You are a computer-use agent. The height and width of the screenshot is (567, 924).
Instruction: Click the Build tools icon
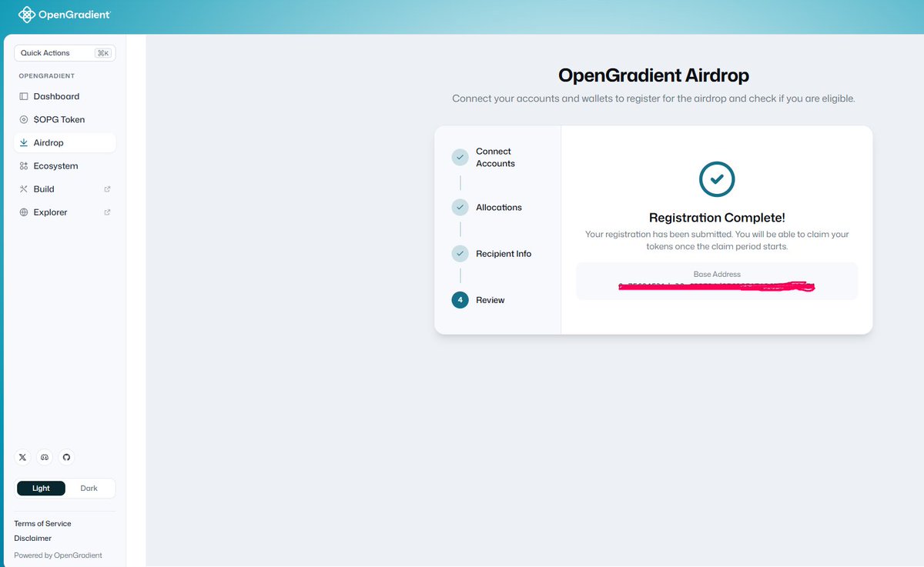coord(24,188)
